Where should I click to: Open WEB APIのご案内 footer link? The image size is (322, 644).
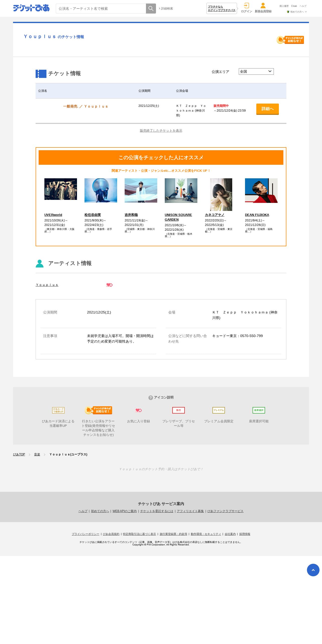(125, 511)
